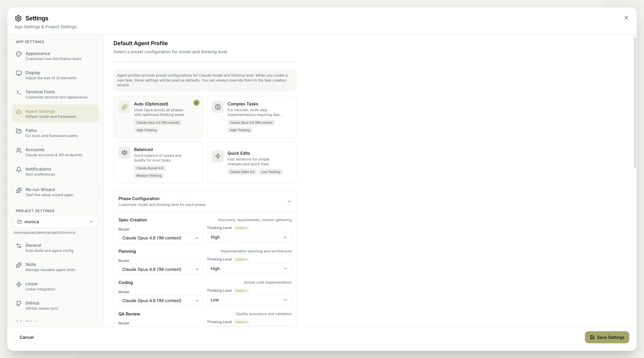Open the Display settings section
Image resolution: width=644 pixels, height=358 pixels.
click(56, 75)
